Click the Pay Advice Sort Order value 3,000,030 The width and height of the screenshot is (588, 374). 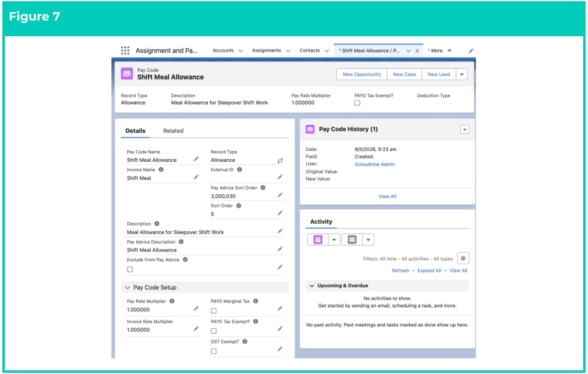[223, 196]
